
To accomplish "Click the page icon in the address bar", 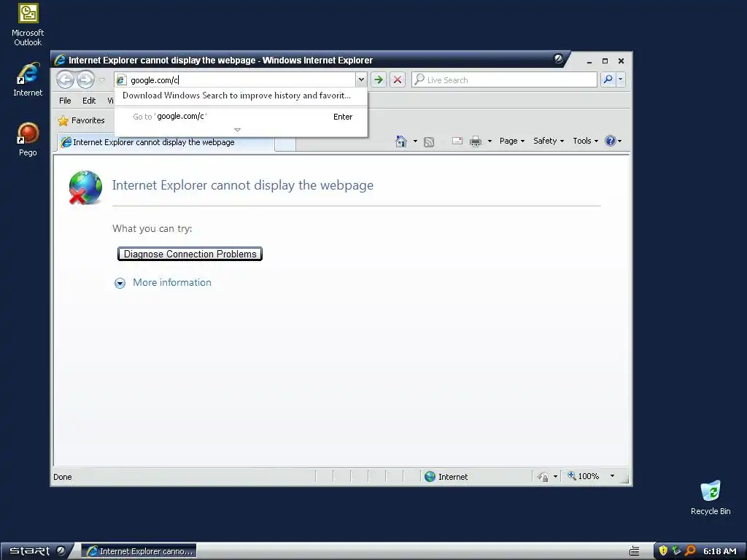I will tap(122, 80).
